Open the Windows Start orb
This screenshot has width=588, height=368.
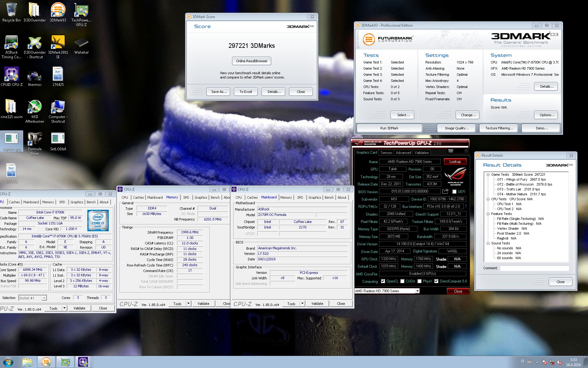(8, 362)
